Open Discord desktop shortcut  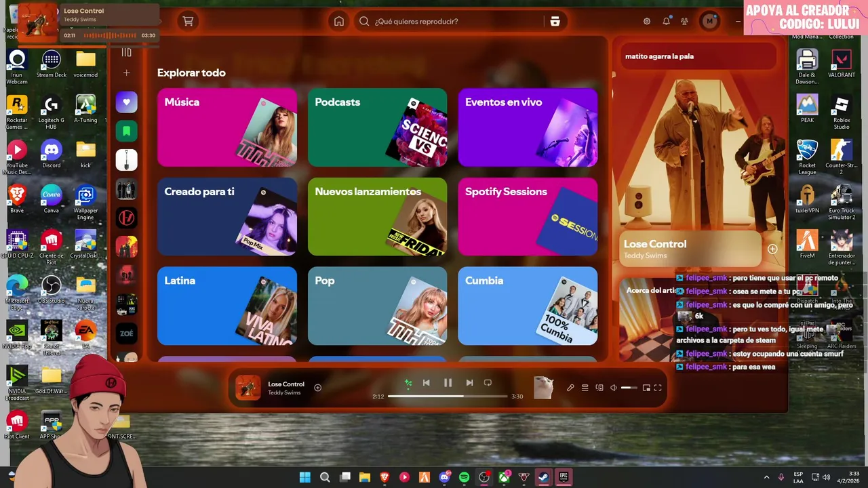click(x=52, y=154)
